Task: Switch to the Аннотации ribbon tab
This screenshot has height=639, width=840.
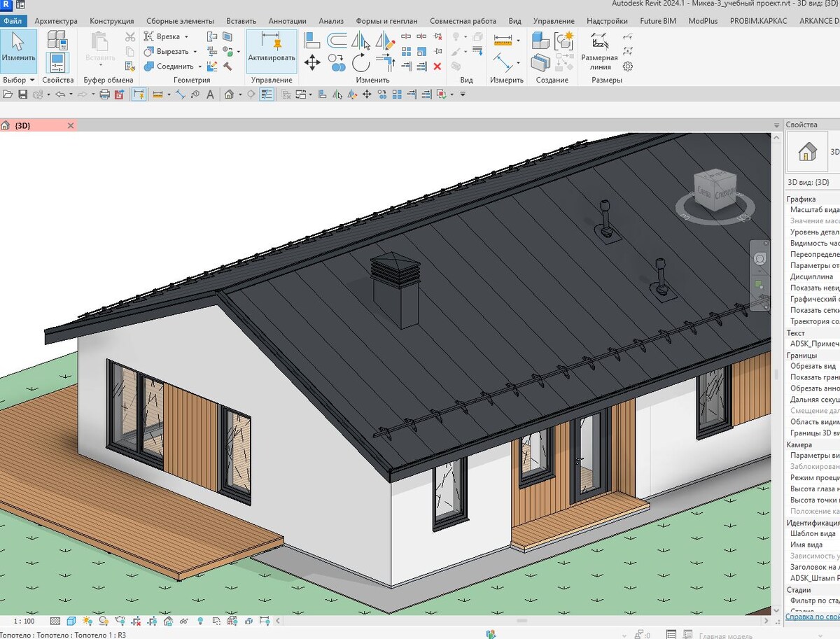Action: (287, 21)
